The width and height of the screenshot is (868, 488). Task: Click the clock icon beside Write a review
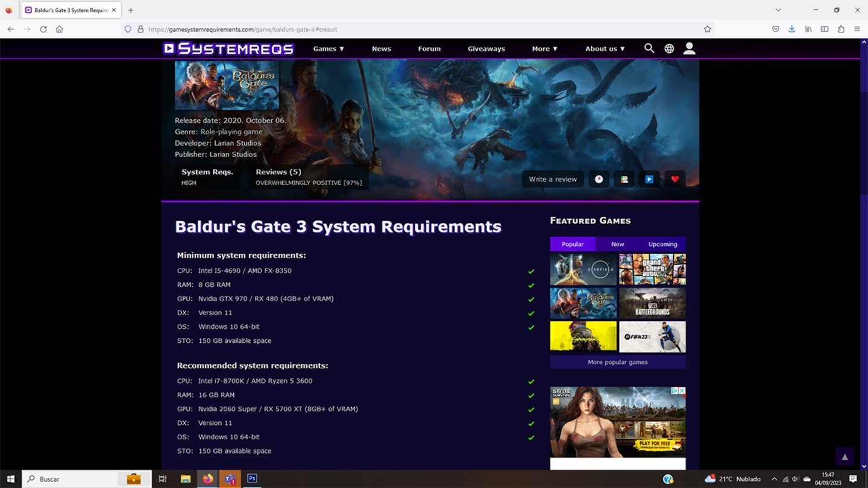(599, 179)
